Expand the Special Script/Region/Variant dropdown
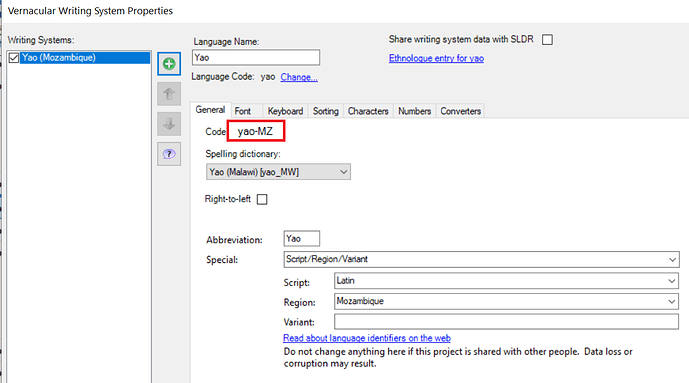Image resolution: width=689 pixels, height=383 pixels. point(481,259)
